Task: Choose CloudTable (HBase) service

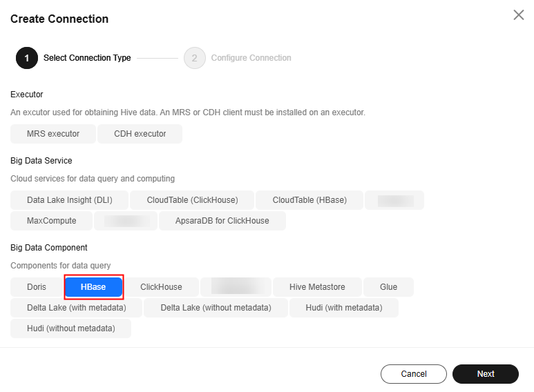Action: pos(309,200)
